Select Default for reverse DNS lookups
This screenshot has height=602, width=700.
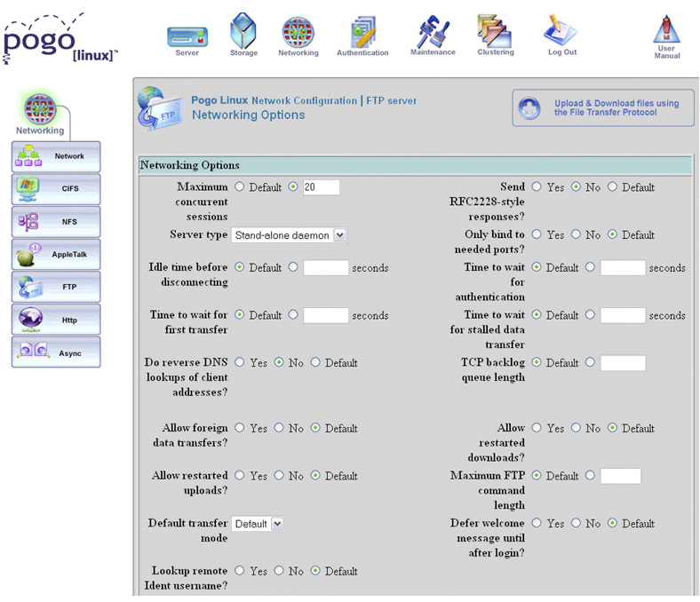(315, 362)
